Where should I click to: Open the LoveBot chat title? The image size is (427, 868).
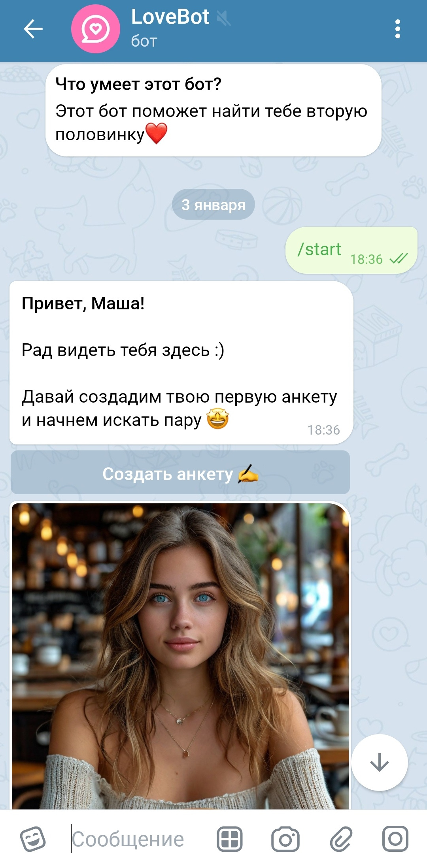coord(170,17)
